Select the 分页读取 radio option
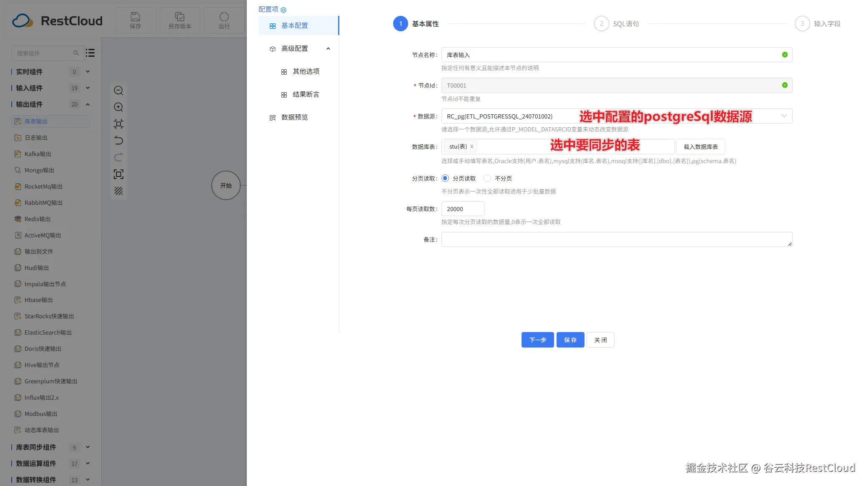 [x=445, y=178]
